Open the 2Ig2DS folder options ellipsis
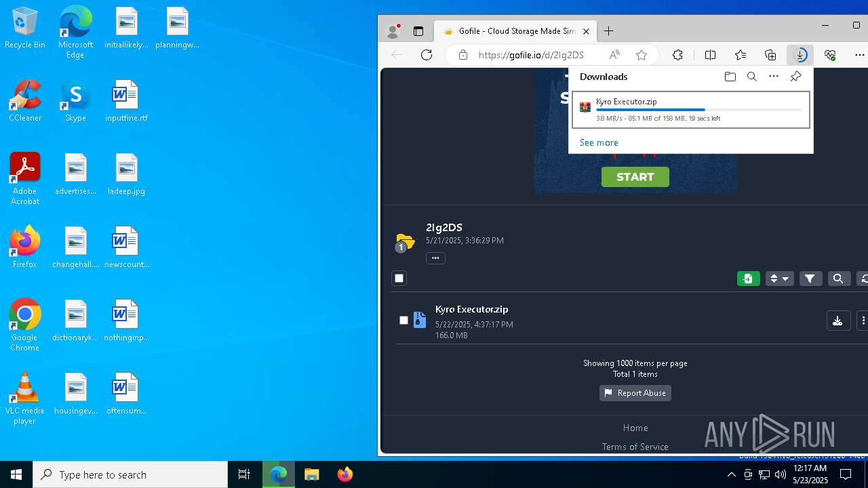868x488 pixels. point(435,258)
